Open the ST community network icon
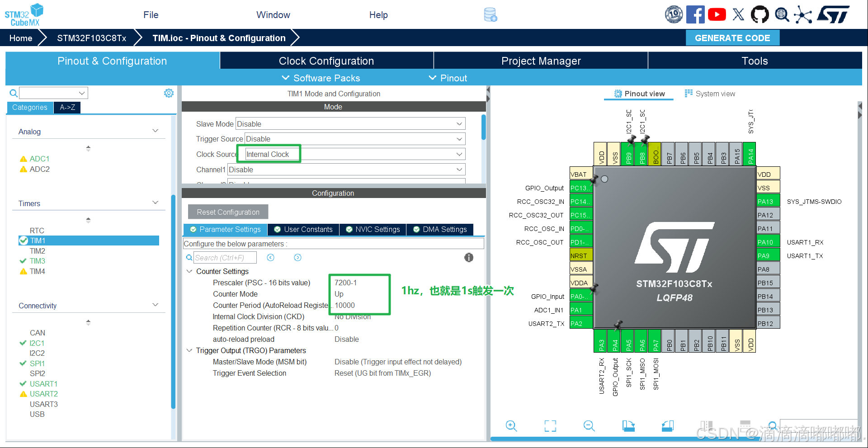The image size is (868, 448). pos(803,14)
